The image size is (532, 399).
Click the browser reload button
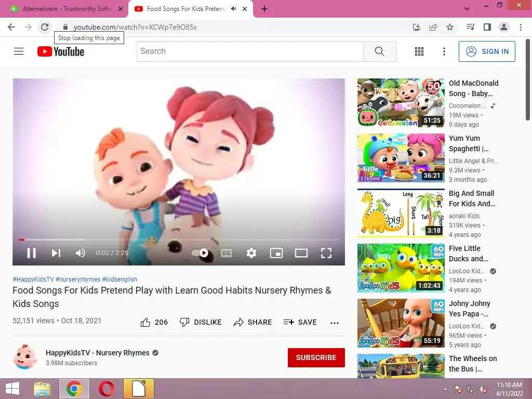click(x=45, y=27)
